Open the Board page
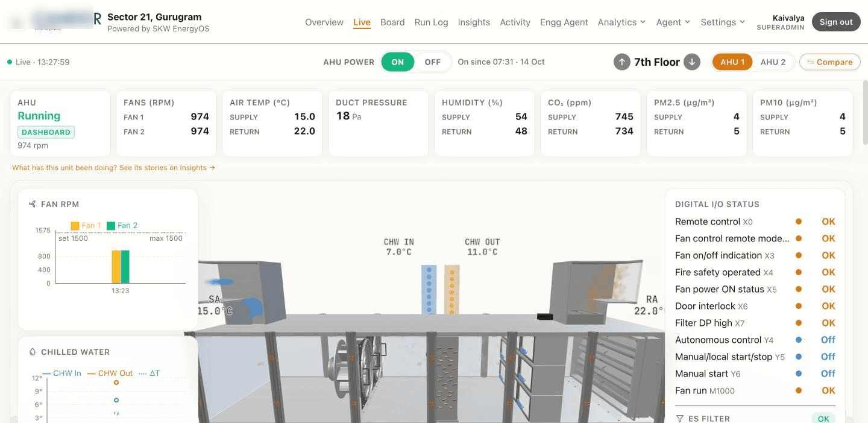This screenshot has height=423, width=868. 392,22
